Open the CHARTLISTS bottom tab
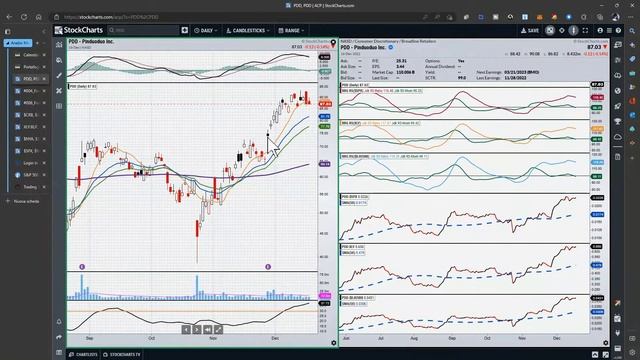The height and width of the screenshot is (360, 640). pyautogui.click(x=83, y=354)
